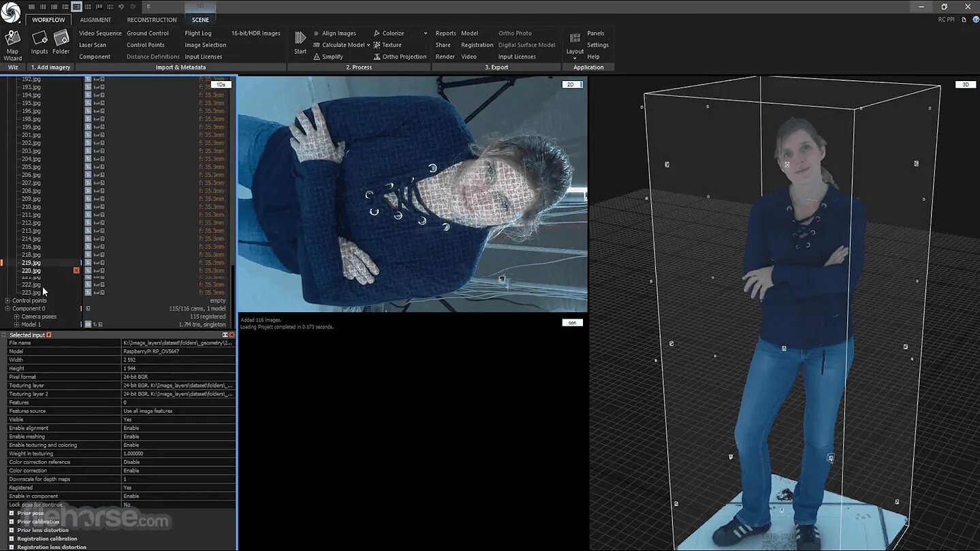Click Laser Scan import option
This screenshot has width=980, height=551.
coord(93,45)
